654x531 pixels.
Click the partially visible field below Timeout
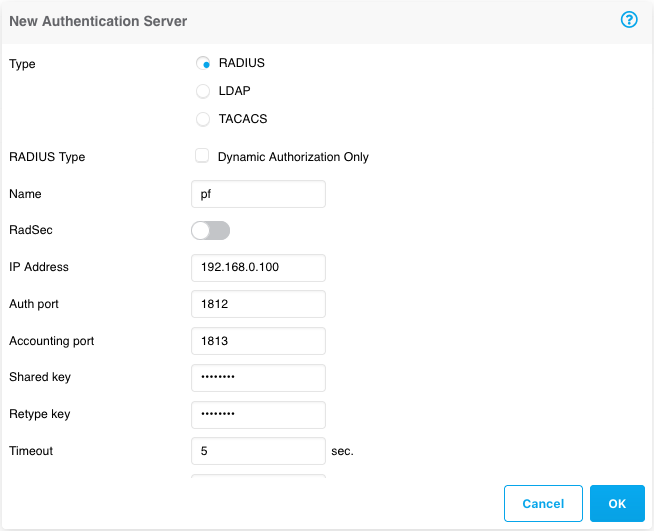(x=258, y=476)
